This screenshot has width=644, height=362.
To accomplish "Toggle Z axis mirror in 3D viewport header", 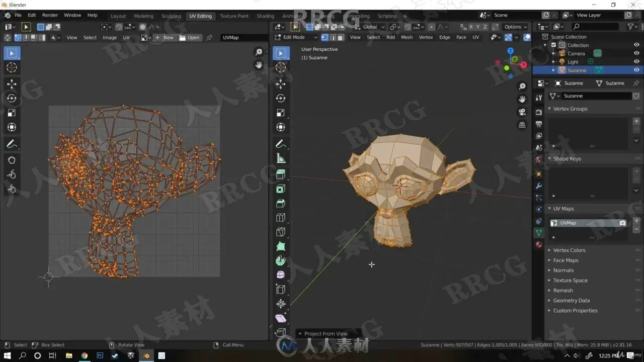I will [x=485, y=27].
